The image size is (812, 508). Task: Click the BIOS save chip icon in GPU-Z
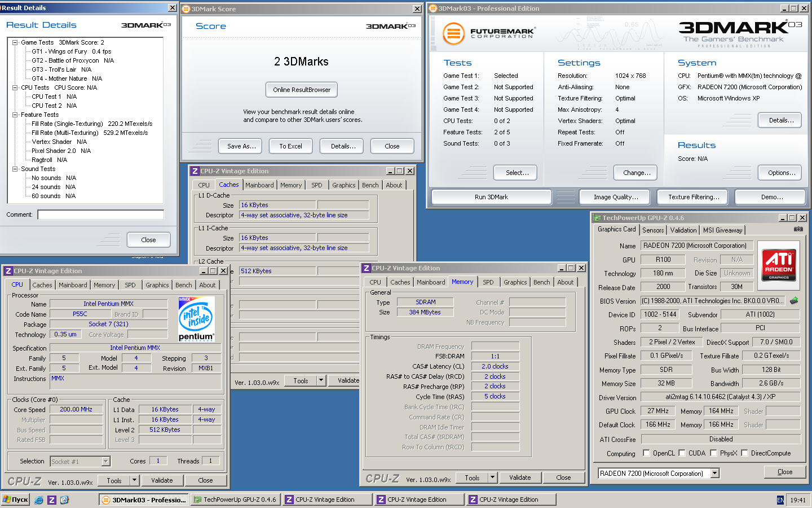794,301
